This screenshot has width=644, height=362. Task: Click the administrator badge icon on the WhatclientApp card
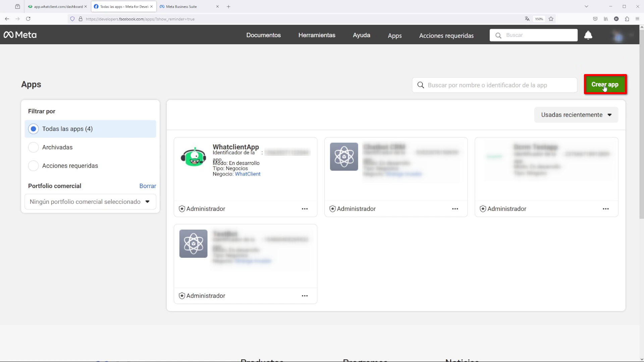182,209
